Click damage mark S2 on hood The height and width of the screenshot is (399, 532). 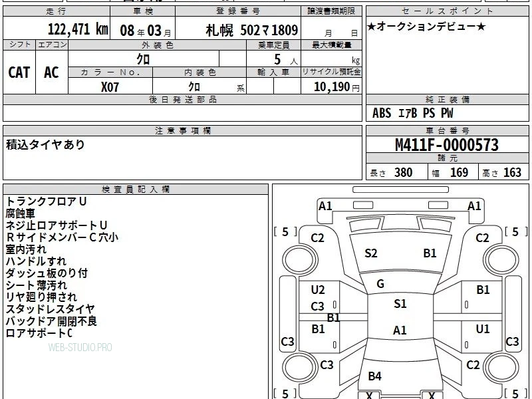[x=371, y=253]
